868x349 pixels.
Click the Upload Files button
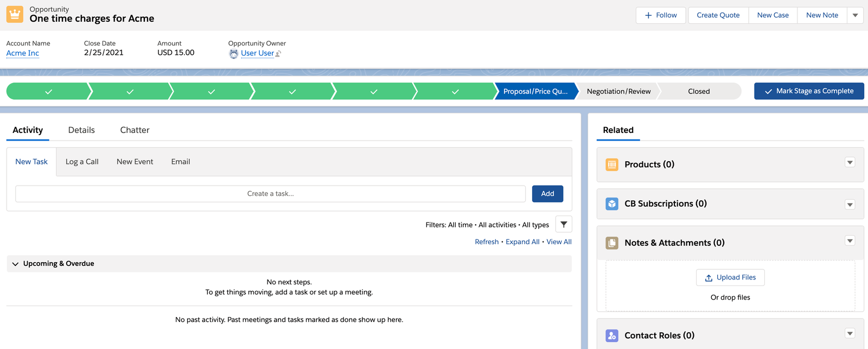pos(730,277)
